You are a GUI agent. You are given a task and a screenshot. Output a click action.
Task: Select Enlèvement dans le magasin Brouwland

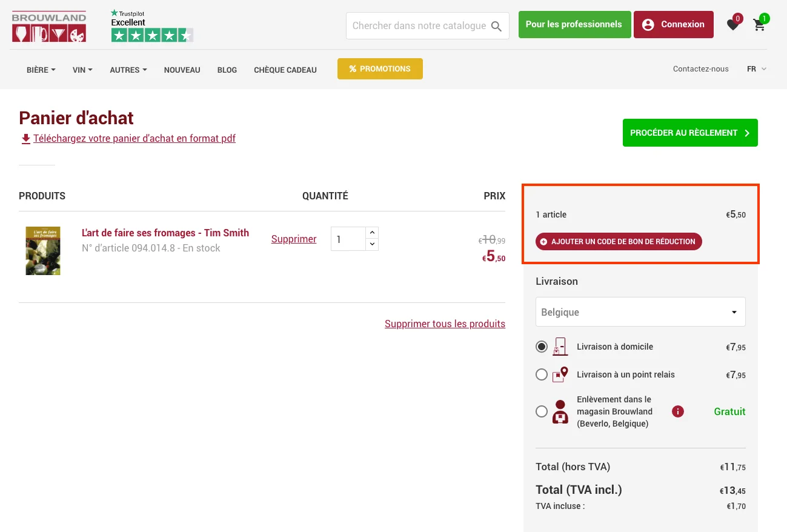541,411
